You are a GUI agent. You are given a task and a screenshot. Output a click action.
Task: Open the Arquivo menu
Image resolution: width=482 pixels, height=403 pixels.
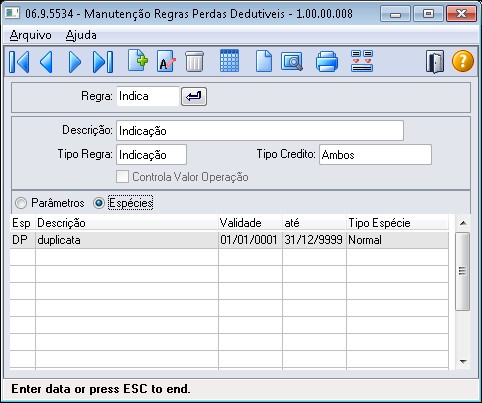(31, 35)
